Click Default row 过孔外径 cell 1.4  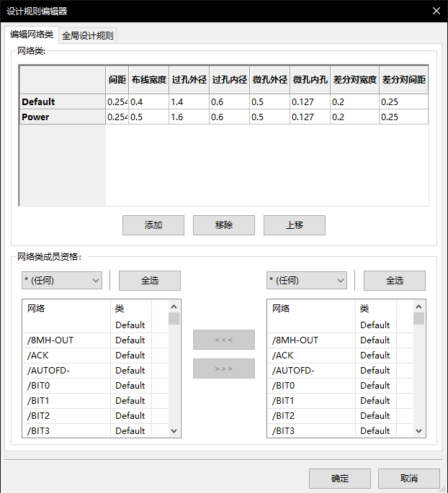[189, 102]
